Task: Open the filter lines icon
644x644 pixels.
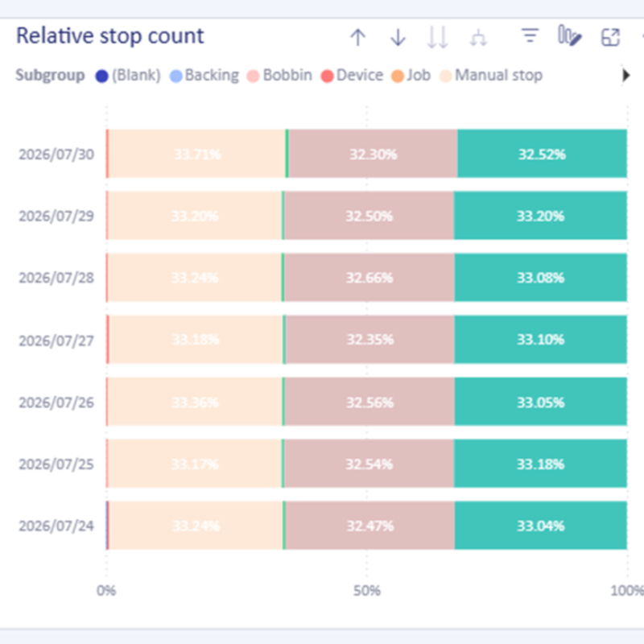Action: pos(530,35)
